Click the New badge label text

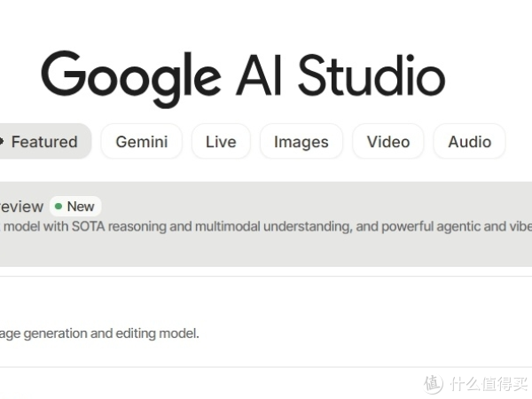point(80,207)
